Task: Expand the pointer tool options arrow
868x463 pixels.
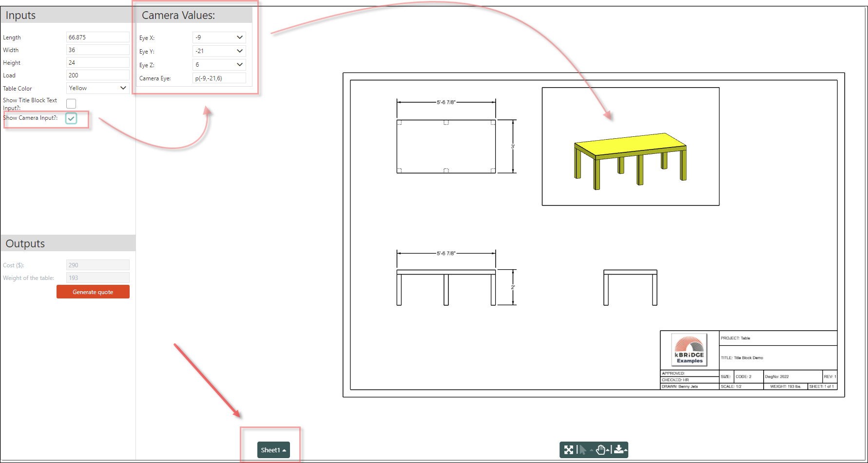Action: click(x=591, y=450)
